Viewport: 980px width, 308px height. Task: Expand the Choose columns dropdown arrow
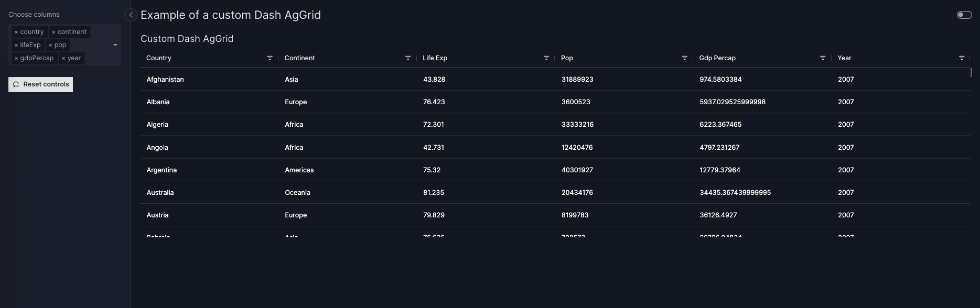[115, 45]
